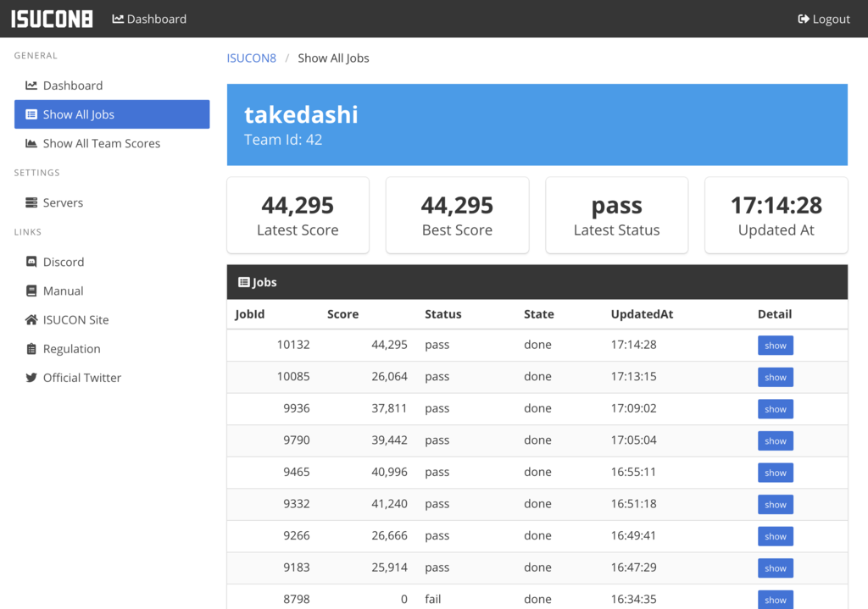The height and width of the screenshot is (609, 868).
Task: Show details for job 10085
Action: pyautogui.click(x=775, y=377)
